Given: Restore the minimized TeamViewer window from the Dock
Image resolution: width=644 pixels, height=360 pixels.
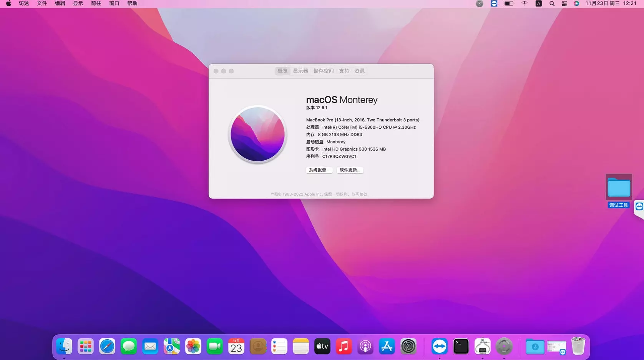Looking at the screenshot, I should [x=557, y=346].
